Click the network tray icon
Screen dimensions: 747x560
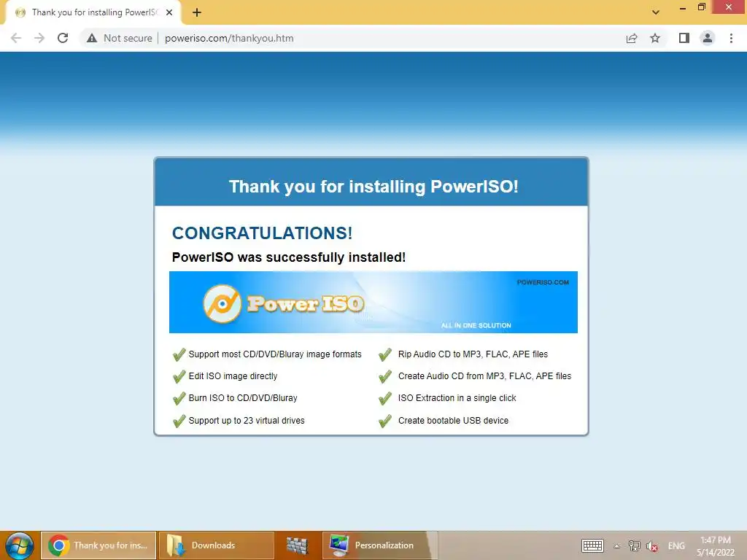coord(635,545)
